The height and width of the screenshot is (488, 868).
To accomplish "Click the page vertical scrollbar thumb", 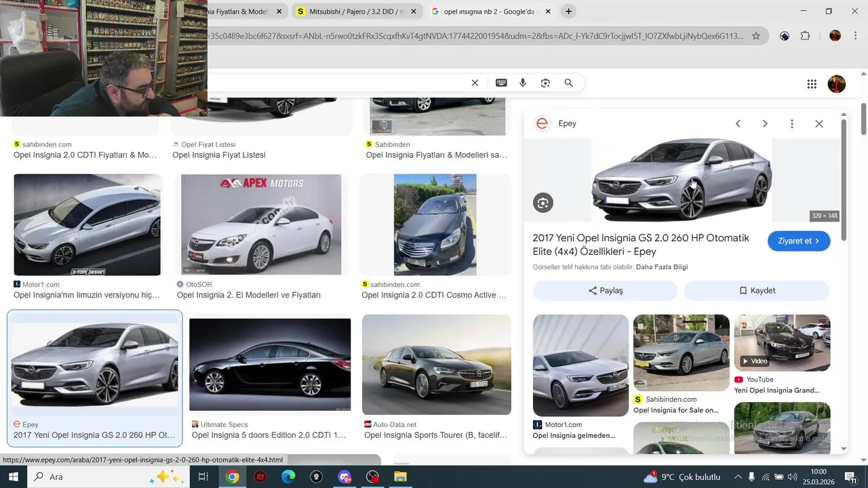I will pos(864,119).
